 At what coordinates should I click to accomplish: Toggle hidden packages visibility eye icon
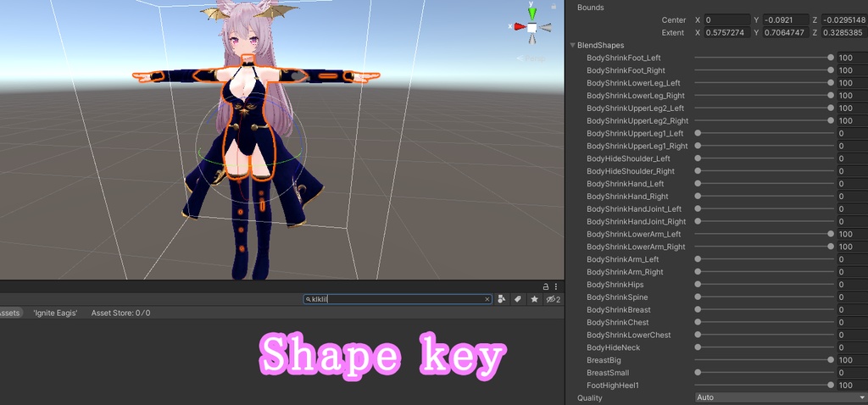coord(553,299)
